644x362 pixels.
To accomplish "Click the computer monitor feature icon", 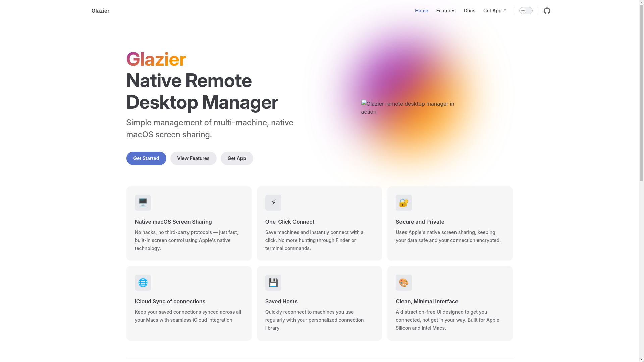I will pyautogui.click(x=143, y=203).
